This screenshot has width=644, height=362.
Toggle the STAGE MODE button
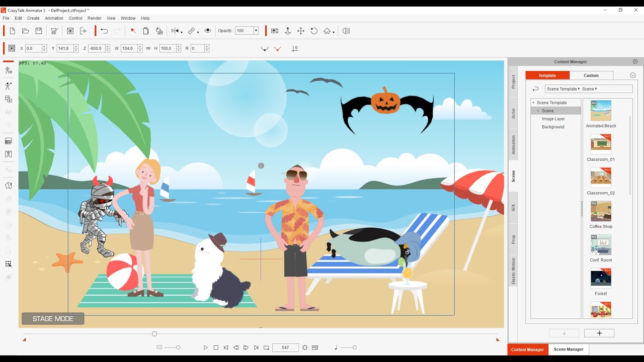point(53,319)
